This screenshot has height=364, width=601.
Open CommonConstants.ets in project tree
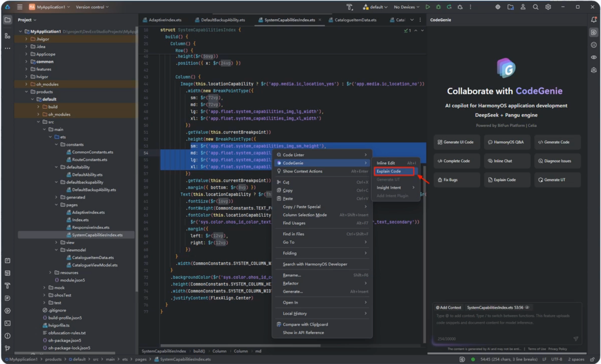(90, 152)
